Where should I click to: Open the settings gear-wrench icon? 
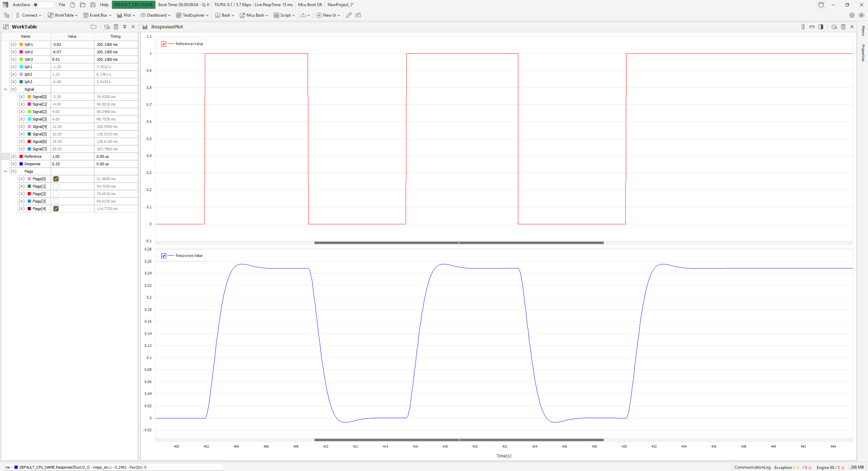(852, 15)
